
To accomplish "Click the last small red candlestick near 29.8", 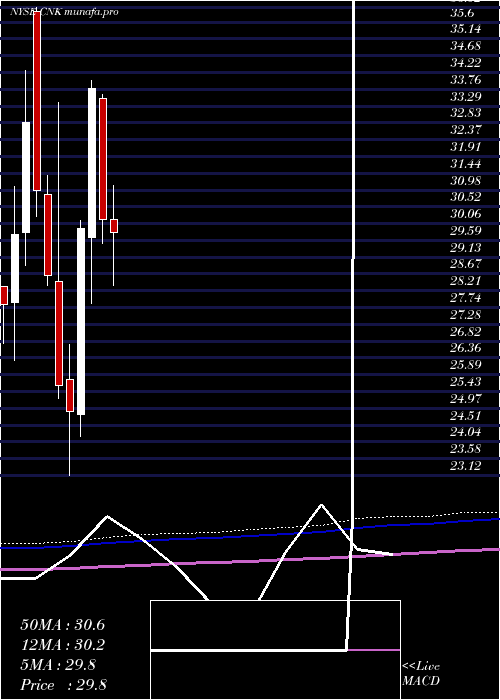I will (114, 226).
